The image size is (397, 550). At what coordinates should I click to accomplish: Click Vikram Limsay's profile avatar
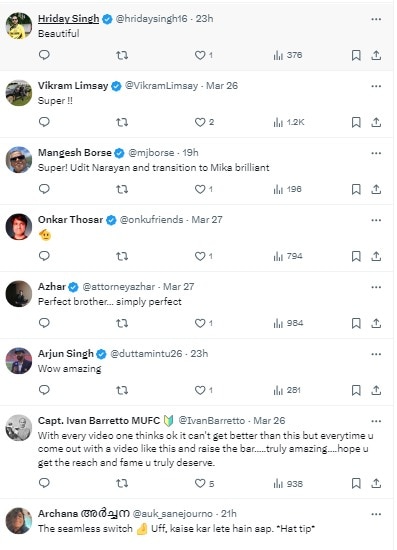(x=19, y=93)
